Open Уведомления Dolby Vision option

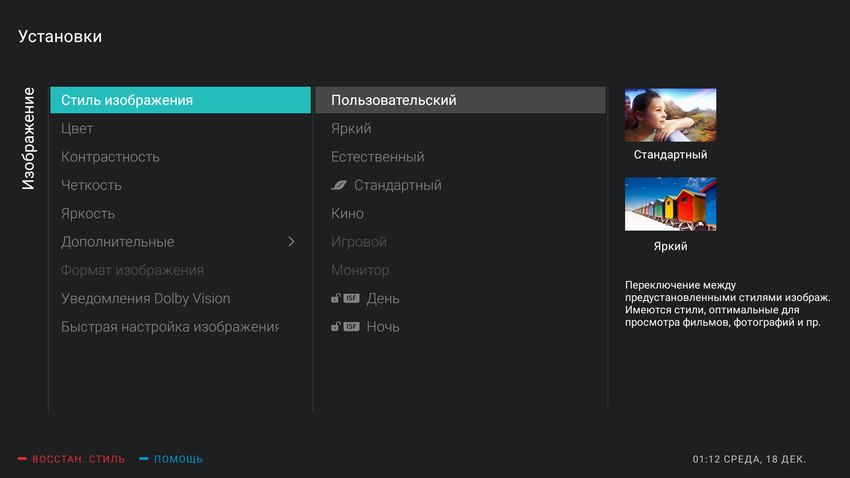[145, 298]
